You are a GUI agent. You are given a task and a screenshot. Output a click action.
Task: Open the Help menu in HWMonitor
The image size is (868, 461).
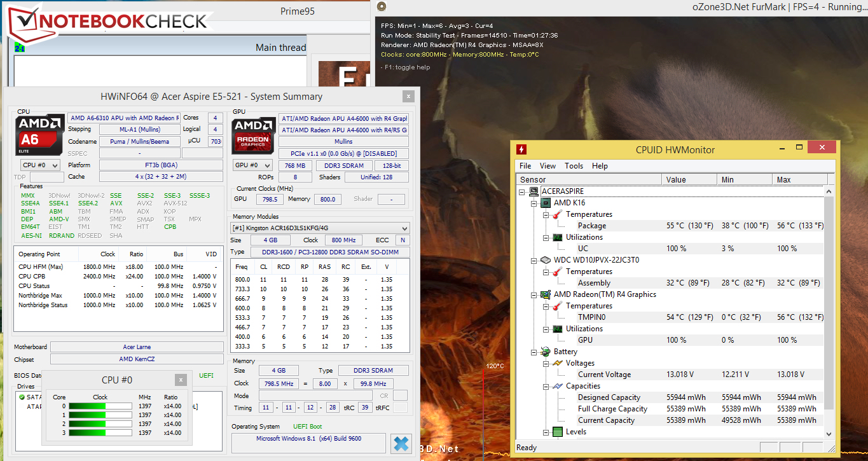[600, 166]
